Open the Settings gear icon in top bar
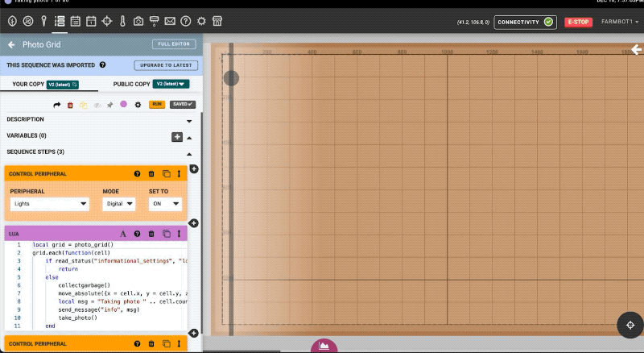 click(201, 21)
